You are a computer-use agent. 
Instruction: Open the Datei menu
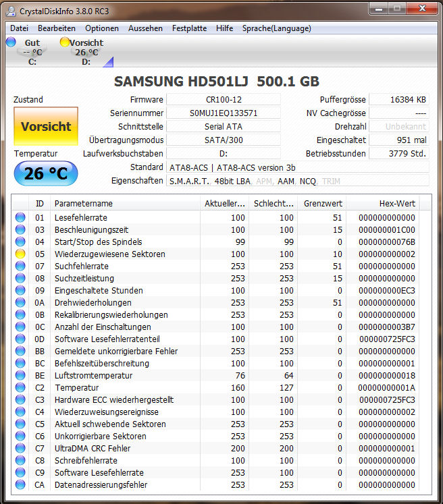tap(20, 28)
